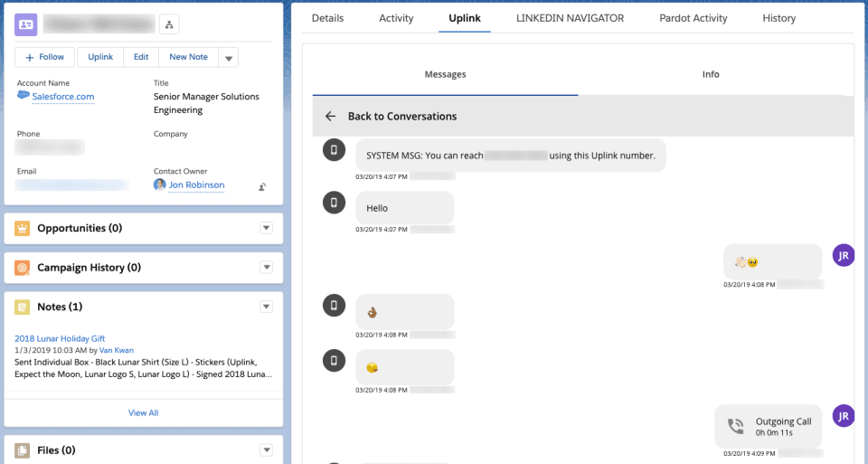Click the back arrow to conversations

click(330, 117)
